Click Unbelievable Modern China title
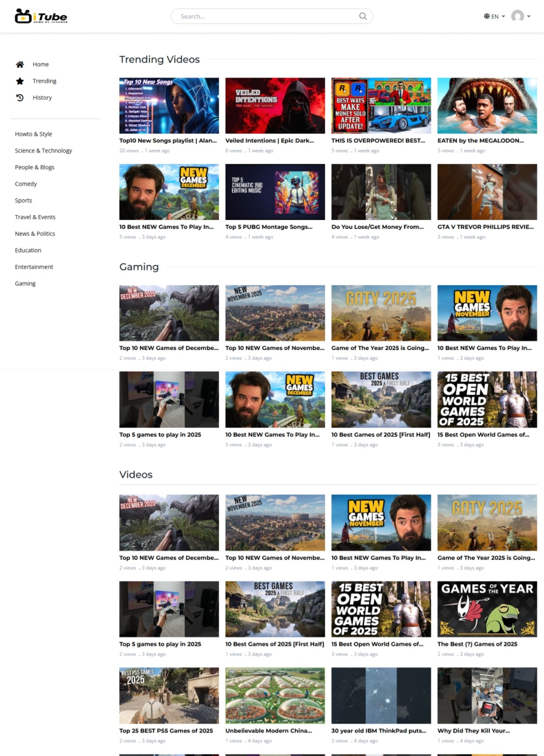 (269, 731)
